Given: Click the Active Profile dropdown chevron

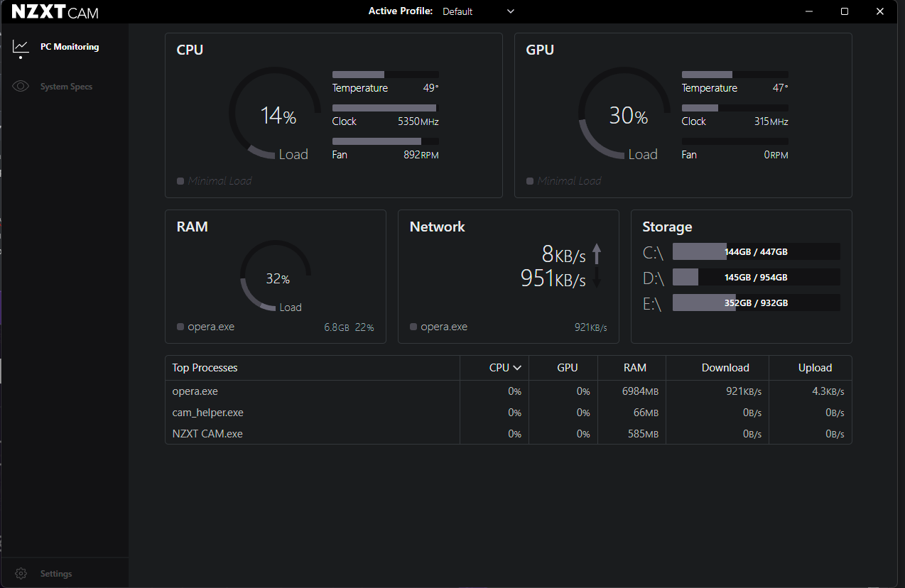Looking at the screenshot, I should [x=511, y=11].
